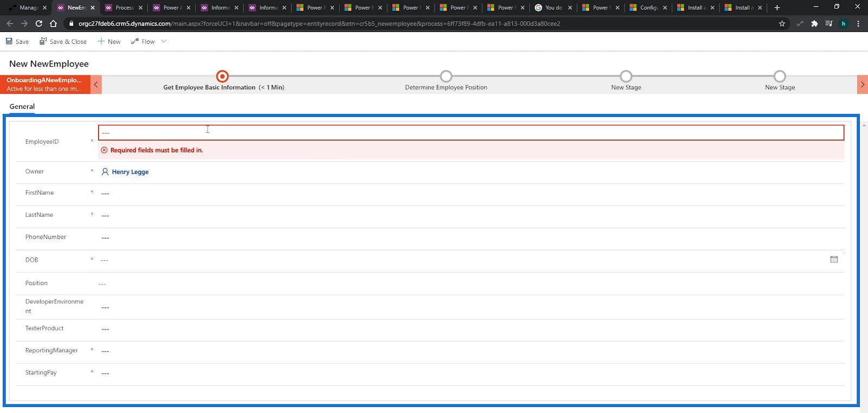Click the Save icon in command bar
This screenshot has width=868, height=413.
click(9, 41)
